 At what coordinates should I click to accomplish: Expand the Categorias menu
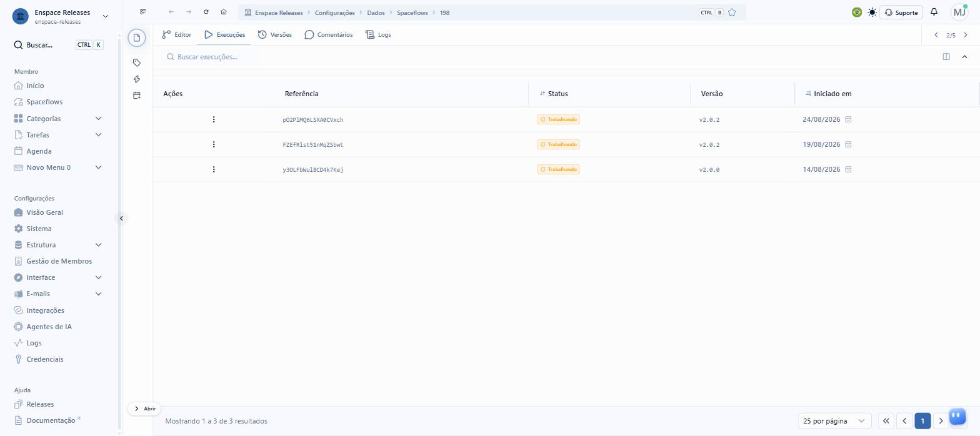click(x=98, y=119)
